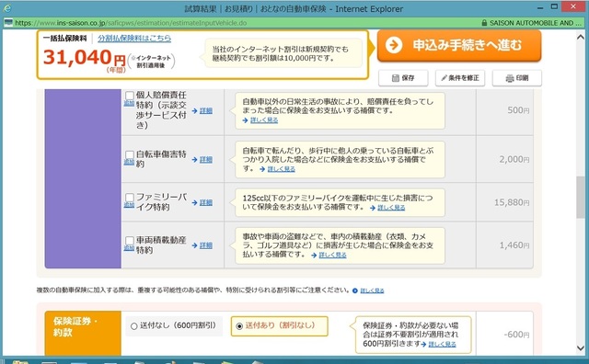Click the vertical scrollbar thumb
The height and width of the screenshot is (364, 589).
[x=581, y=197]
